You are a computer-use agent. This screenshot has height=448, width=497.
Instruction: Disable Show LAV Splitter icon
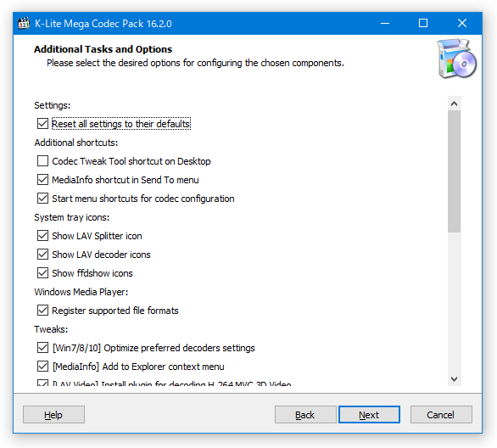(x=42, y=236)
